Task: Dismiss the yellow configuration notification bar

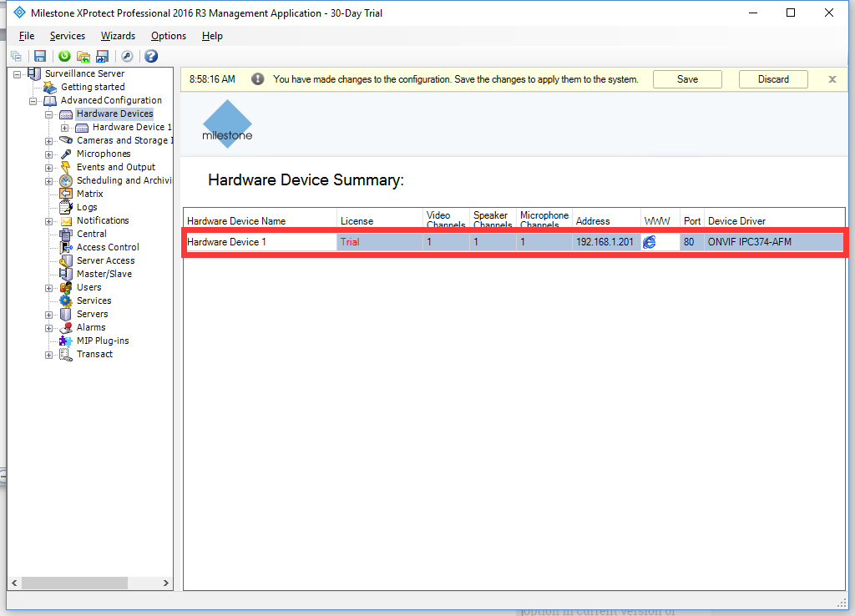Action: coord(832,79)
